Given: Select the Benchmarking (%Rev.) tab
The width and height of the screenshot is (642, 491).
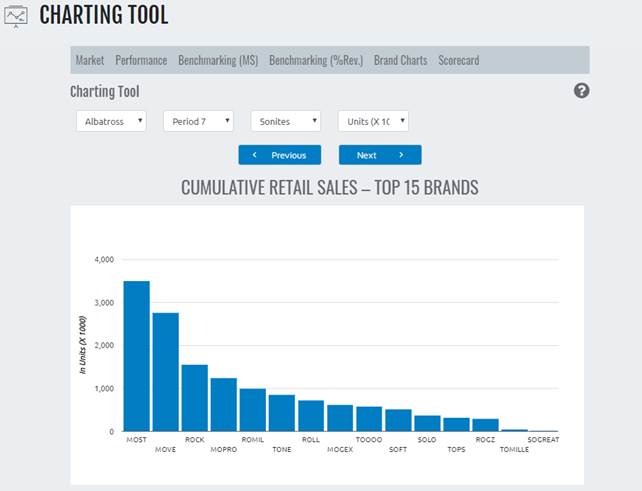Looking at the screenshot, I should click(x=316, y=60).
